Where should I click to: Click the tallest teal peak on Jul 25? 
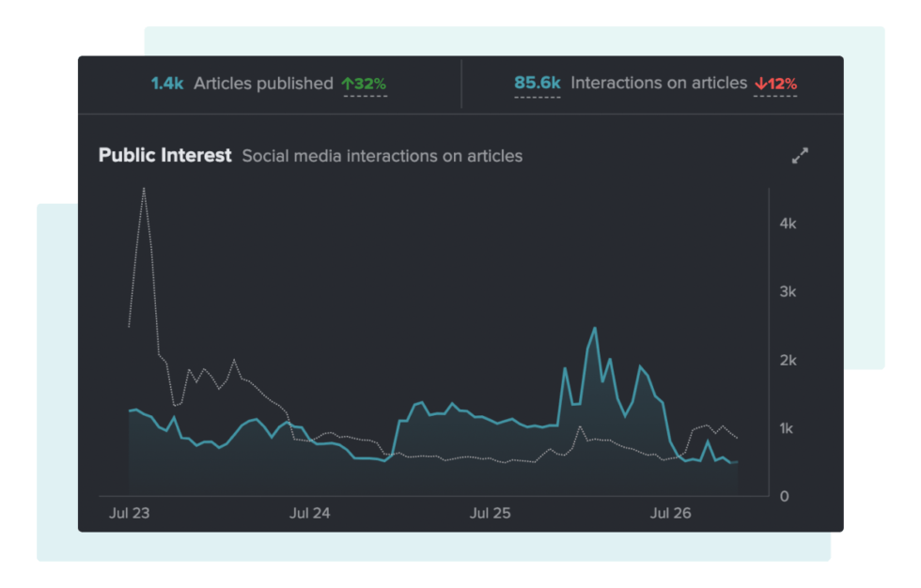(x=594, y=329)
